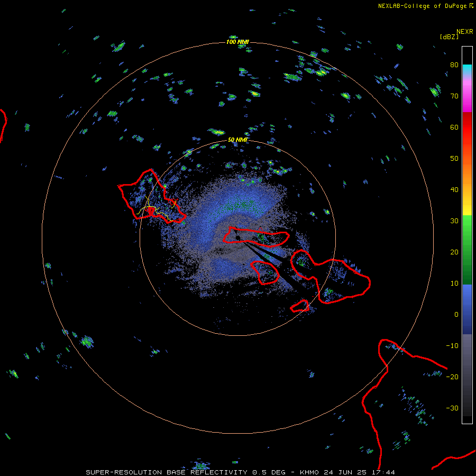
Task: Select the 40 value on the dBZ scale
Action: 454,190
